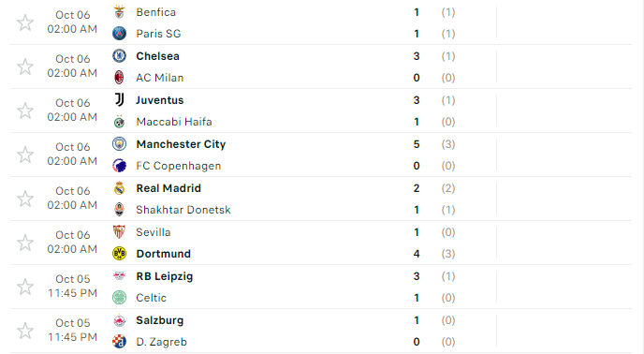The width and height of the screenshot is (644, 354).
Task: Open Manchester City team name link
Action: pos(182,144)
